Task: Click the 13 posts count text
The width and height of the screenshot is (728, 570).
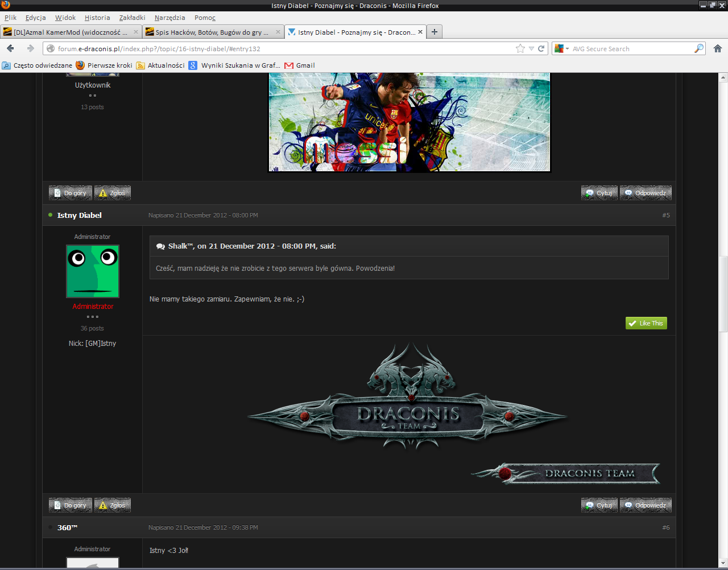Action: (x=92, y=107)
